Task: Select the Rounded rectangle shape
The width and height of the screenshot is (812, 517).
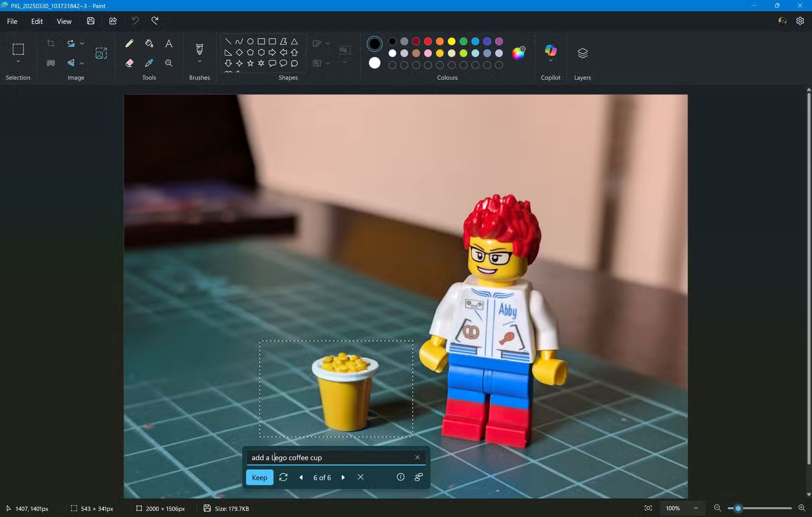Action: click(272, 41)
